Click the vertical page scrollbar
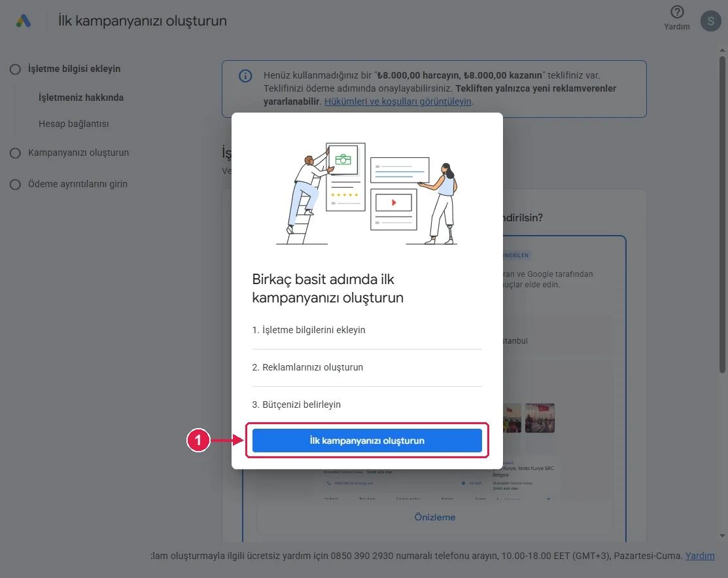 click(722, 214)
